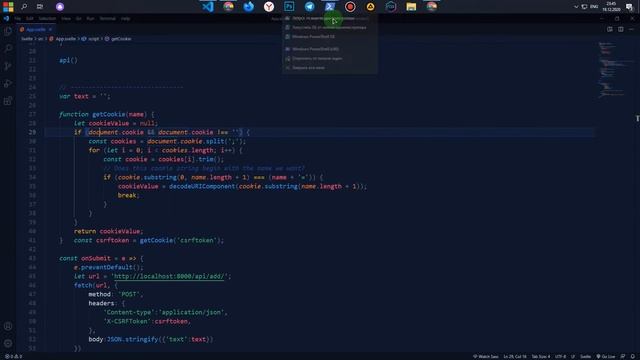Open Photoshop from the taskbar
The height and width of the screenshot is (360, 640).
(x=289, y=7)
